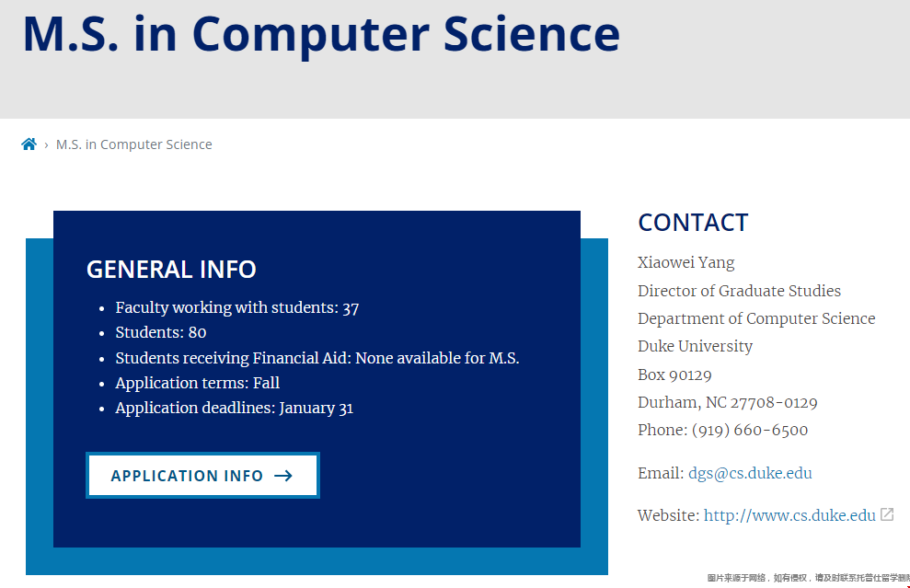
Task: Click the Students: 80 list item
Action: coord(161,332)
